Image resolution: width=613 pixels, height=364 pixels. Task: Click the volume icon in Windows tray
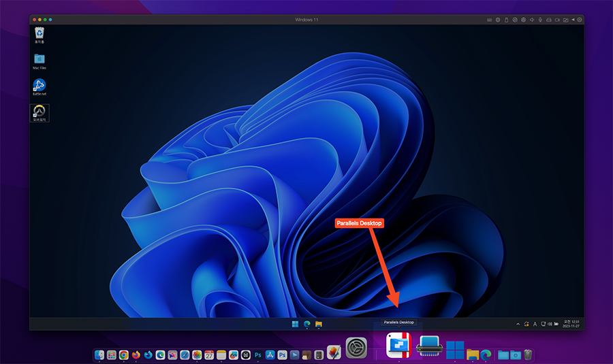point(550,324)
